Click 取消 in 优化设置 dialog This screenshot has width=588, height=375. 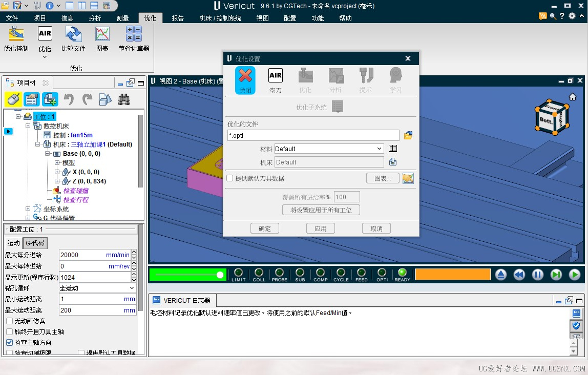tap(376, 228)
